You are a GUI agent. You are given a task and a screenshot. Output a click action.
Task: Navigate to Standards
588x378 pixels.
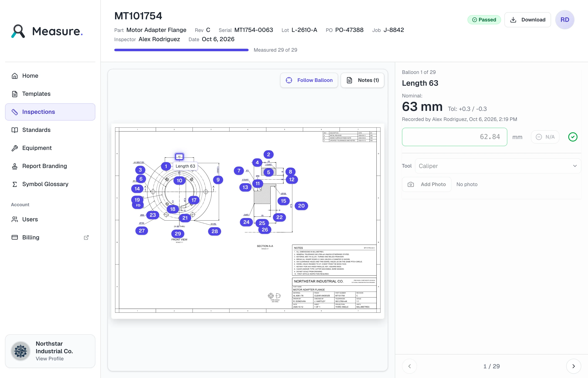point(50,130)
